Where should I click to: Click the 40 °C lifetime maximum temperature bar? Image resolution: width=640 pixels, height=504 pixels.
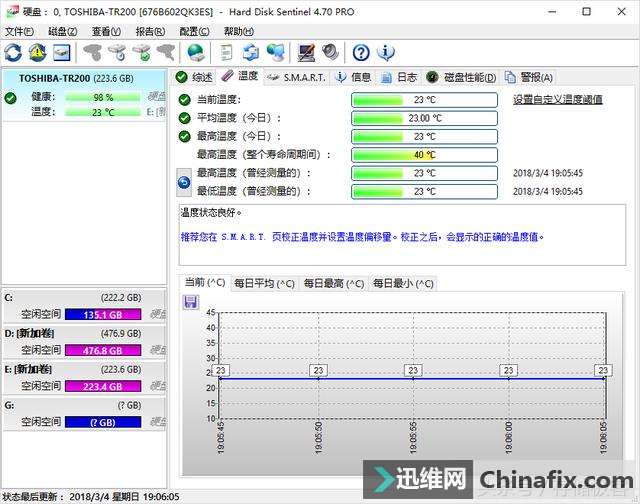pos(424,155)
